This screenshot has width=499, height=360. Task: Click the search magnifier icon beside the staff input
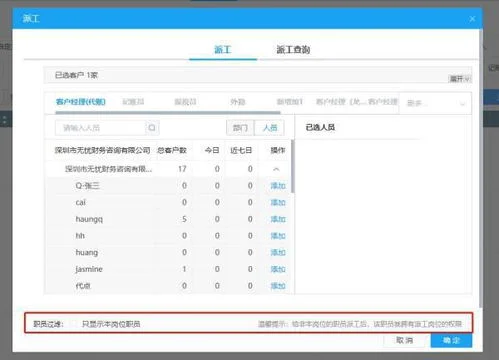pos(152,128)
